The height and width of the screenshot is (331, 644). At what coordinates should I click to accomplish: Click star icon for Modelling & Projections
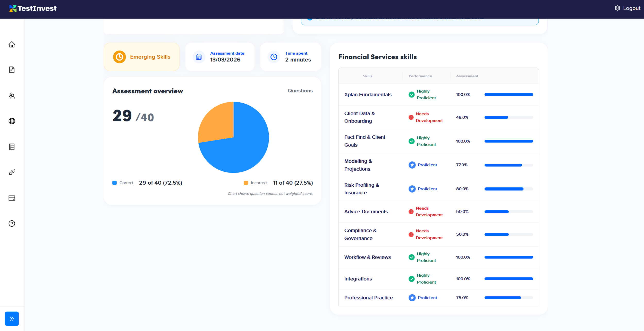pyautogui.click(x=412, y=165)
